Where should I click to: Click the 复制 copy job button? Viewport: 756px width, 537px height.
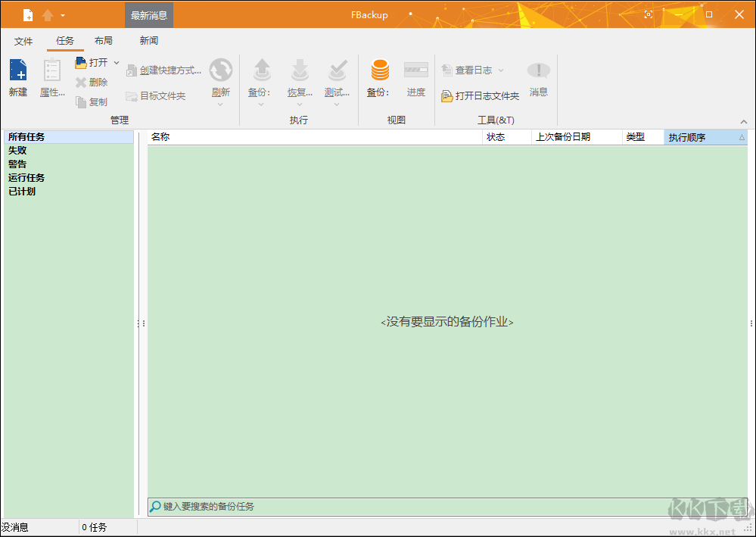tap(92, 101)
